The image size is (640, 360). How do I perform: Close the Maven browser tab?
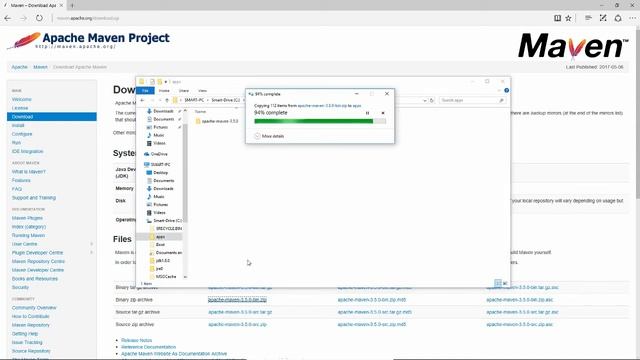point(60,5)
